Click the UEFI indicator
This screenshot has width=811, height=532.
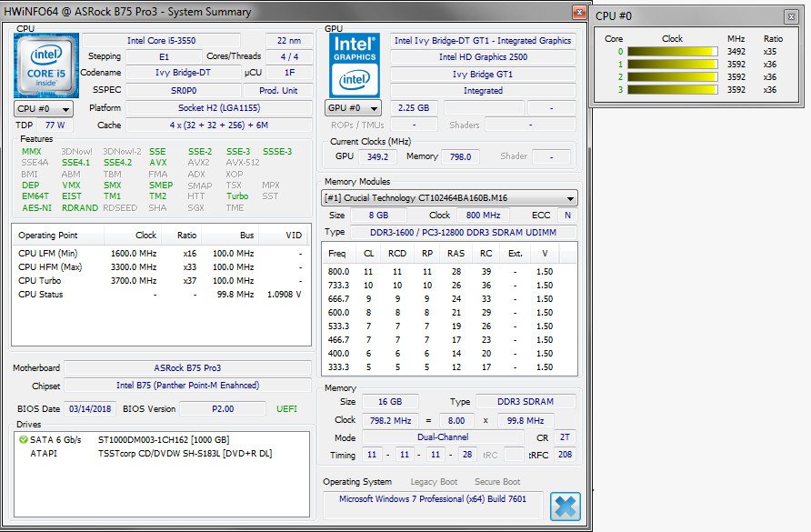coord(286,409)
